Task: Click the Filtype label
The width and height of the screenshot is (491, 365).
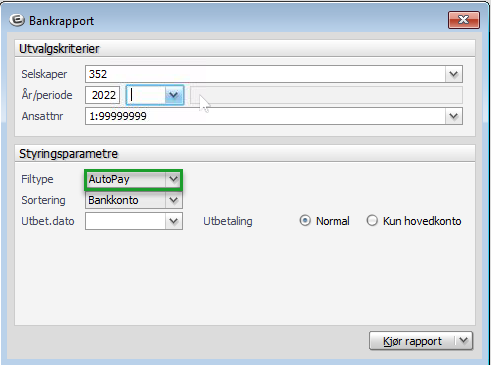Action: (x=37, y=179)
